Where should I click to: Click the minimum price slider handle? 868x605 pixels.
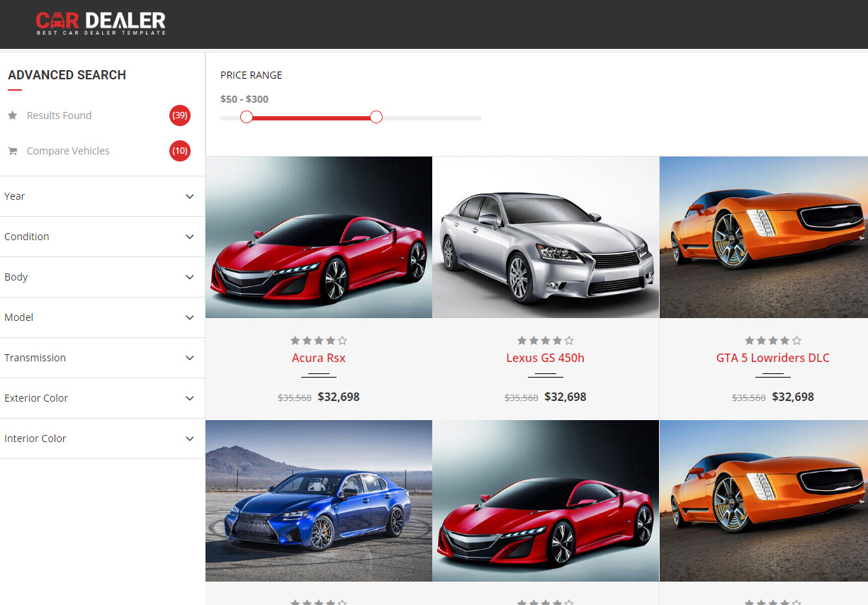pyautogui.click(x=247, y=117)
